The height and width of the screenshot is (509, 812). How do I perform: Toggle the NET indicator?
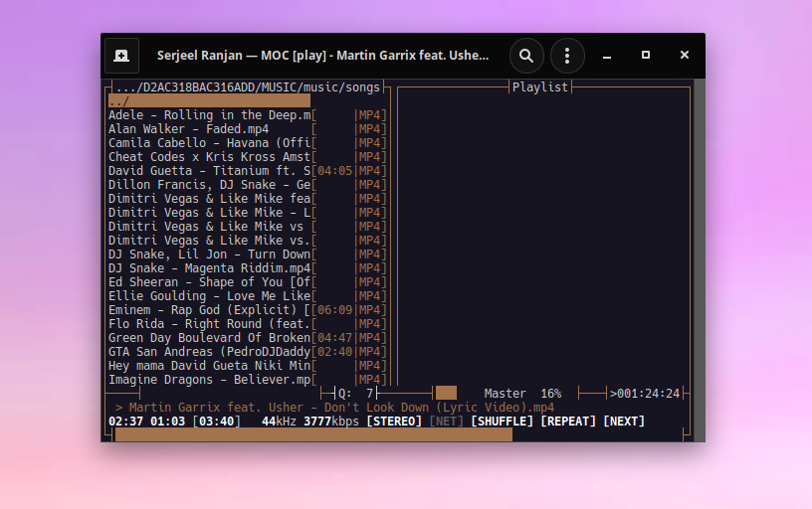(x=447, y=422)
